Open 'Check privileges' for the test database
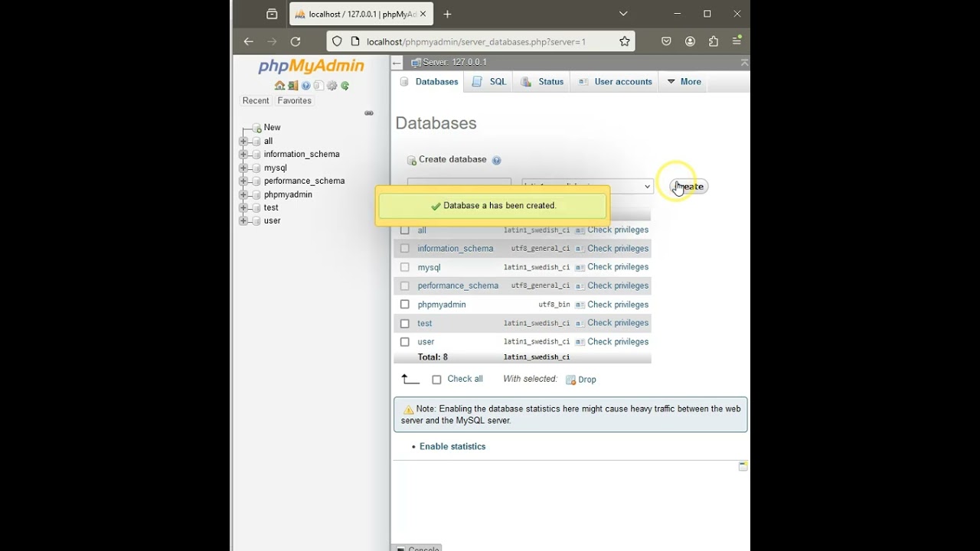 [x=618, y=323]
